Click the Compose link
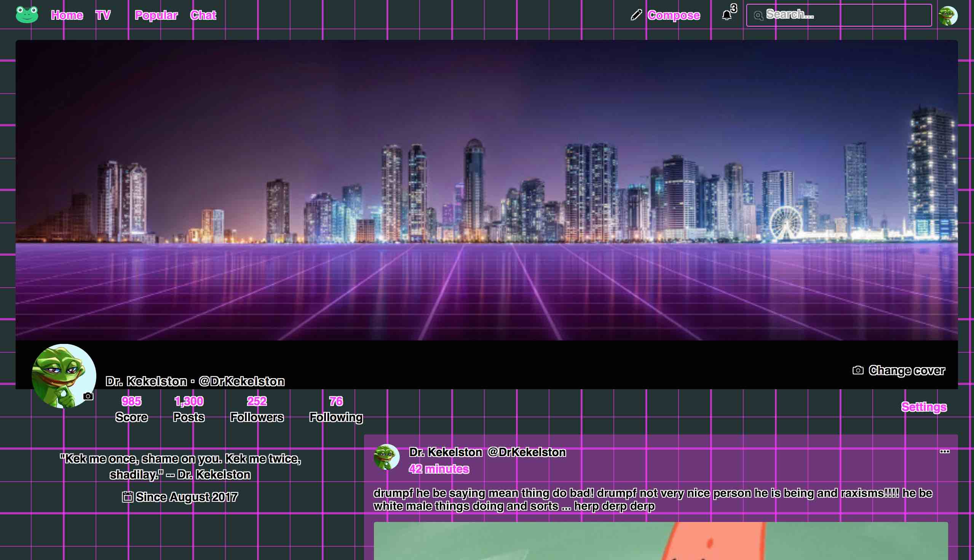The height and width of the screenshot is (560, 974). [x=674, y=15]
